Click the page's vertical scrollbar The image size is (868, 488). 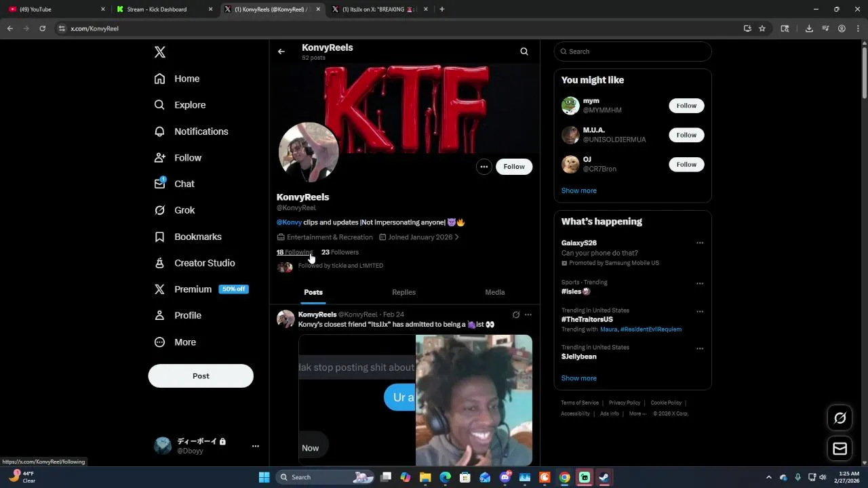pyautogui.click(x=864, y=73)
